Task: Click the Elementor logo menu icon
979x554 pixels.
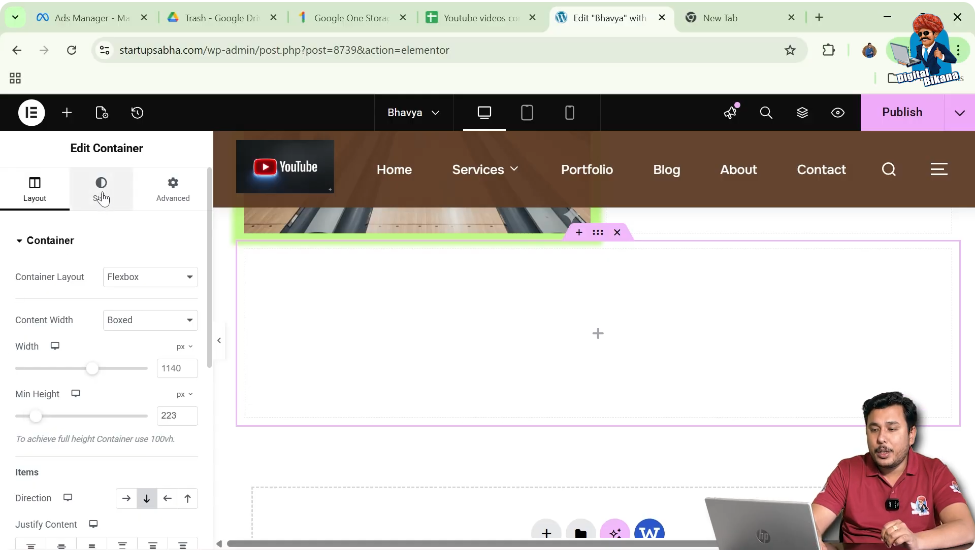Action: (x=31, y=113)
